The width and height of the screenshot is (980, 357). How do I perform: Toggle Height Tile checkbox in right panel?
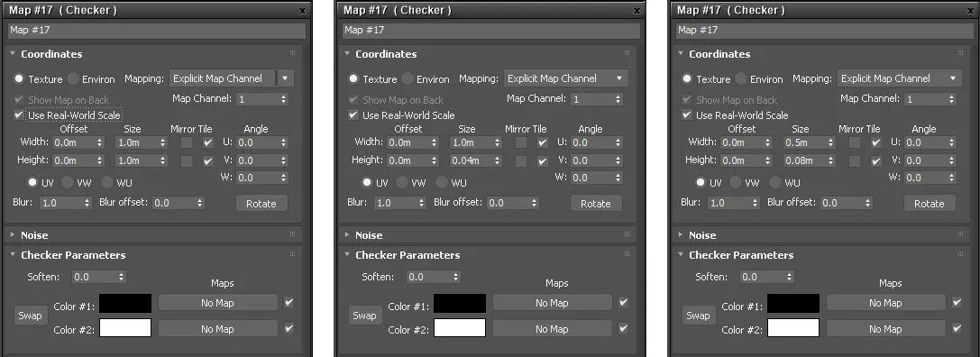pyautogui.click(x=876, y=160)
